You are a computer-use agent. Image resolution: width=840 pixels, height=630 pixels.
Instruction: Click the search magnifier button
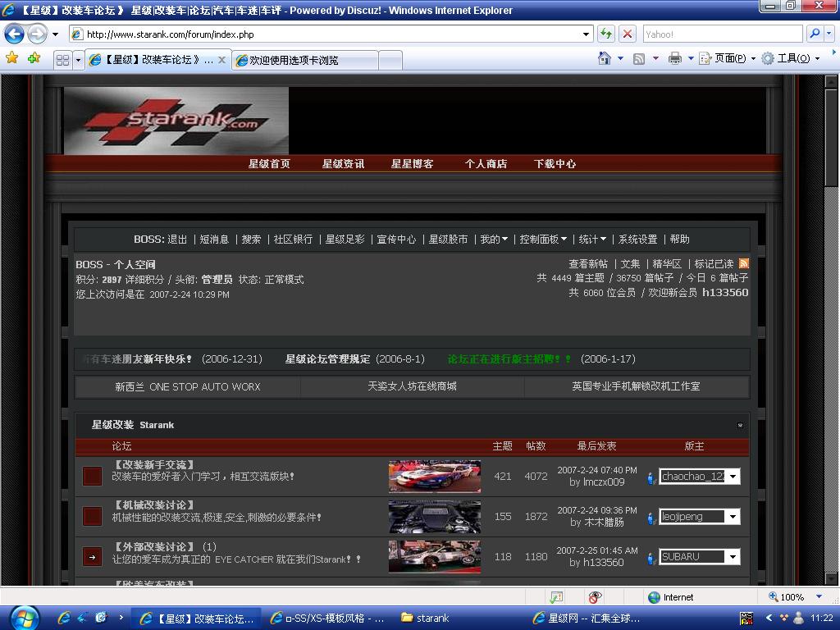pyautogui.click(x=815, y=34)
